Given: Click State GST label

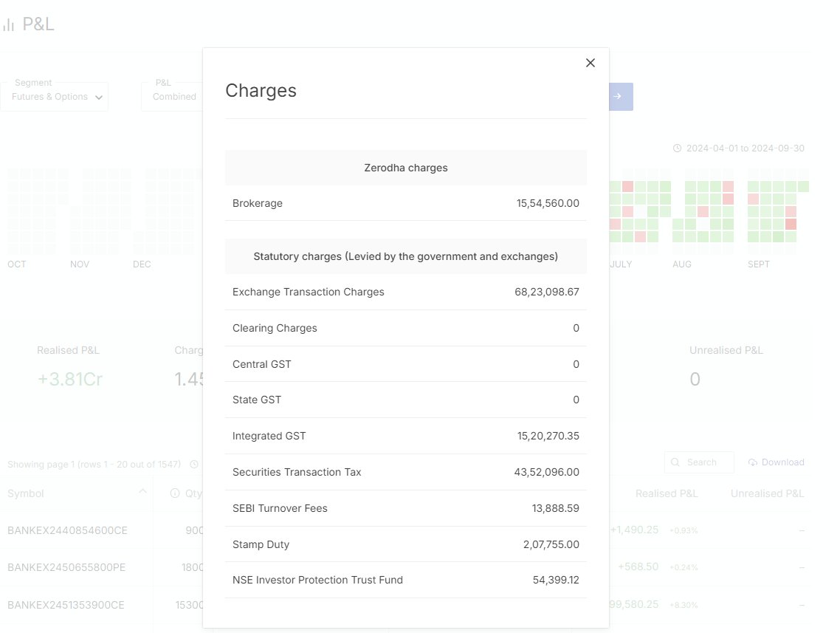Looking at the screenshot, I should (257, 400).
